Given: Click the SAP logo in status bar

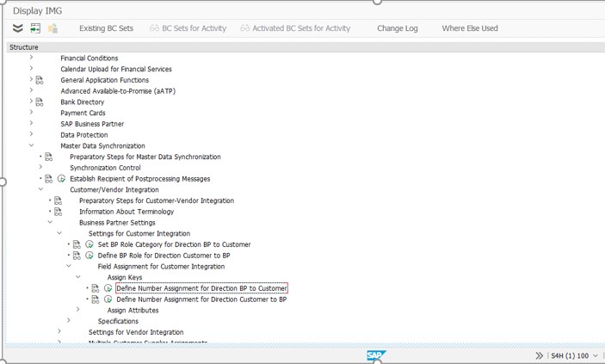Looking at the screenshot, I should [x=376, y=355].
